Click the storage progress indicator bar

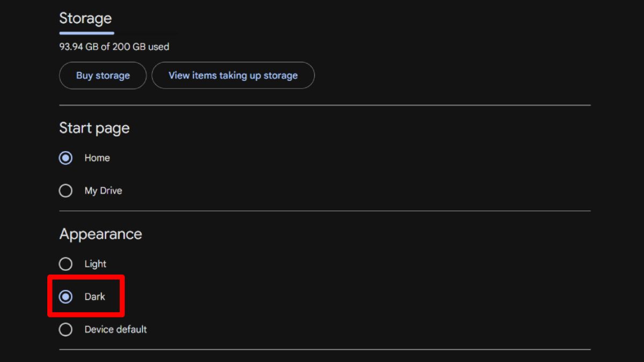pyautogui.click(x=86, y=33)
